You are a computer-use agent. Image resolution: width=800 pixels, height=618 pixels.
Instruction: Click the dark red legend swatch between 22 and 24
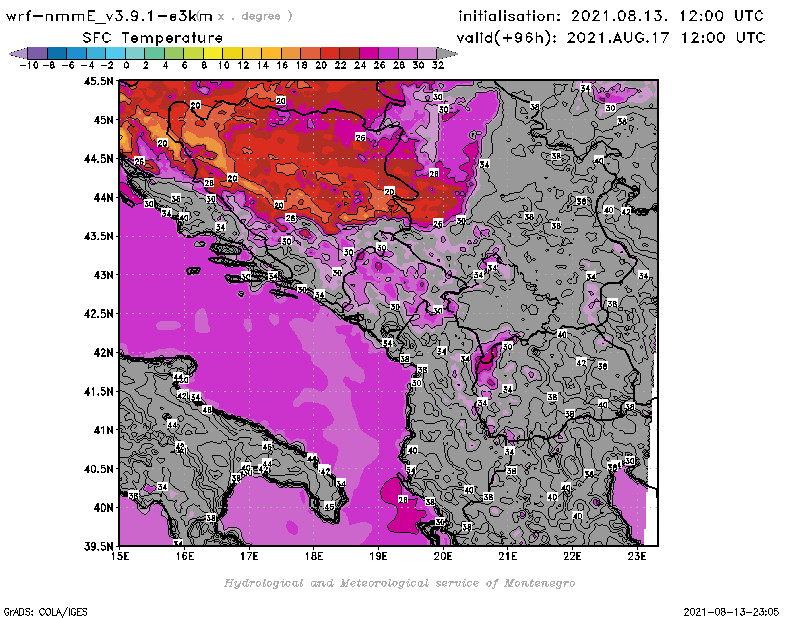click(x=349, y=53)
